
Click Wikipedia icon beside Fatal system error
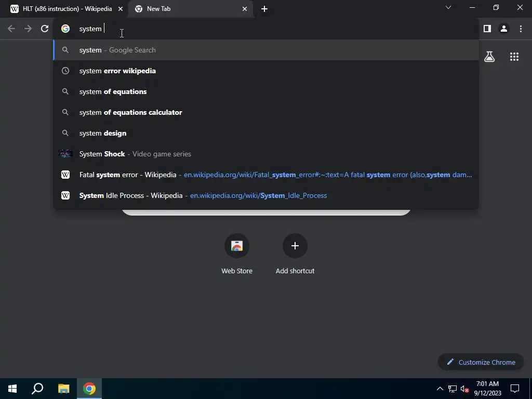(x=65, y=175)
